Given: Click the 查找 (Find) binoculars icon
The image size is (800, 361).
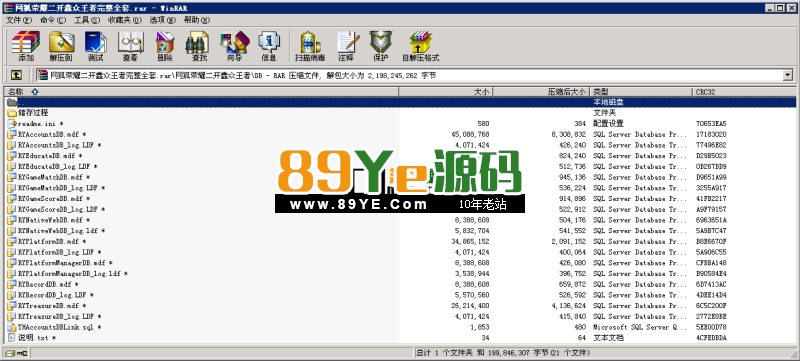Looking at the screenshot, I should coord(199,46).
